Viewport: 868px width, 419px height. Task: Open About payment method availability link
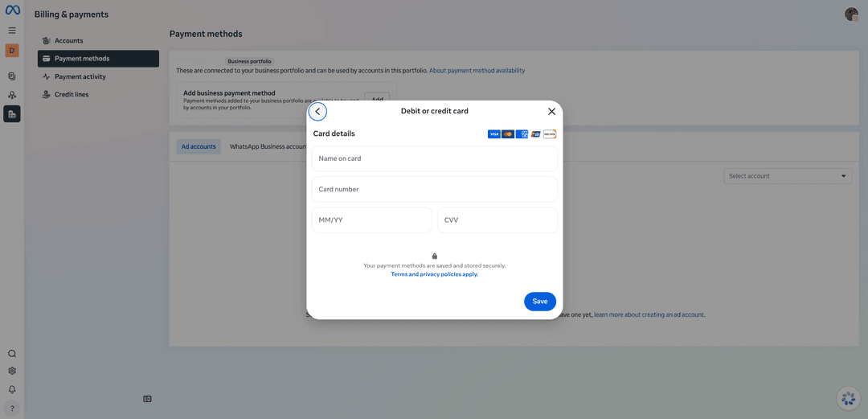point(477,71)
